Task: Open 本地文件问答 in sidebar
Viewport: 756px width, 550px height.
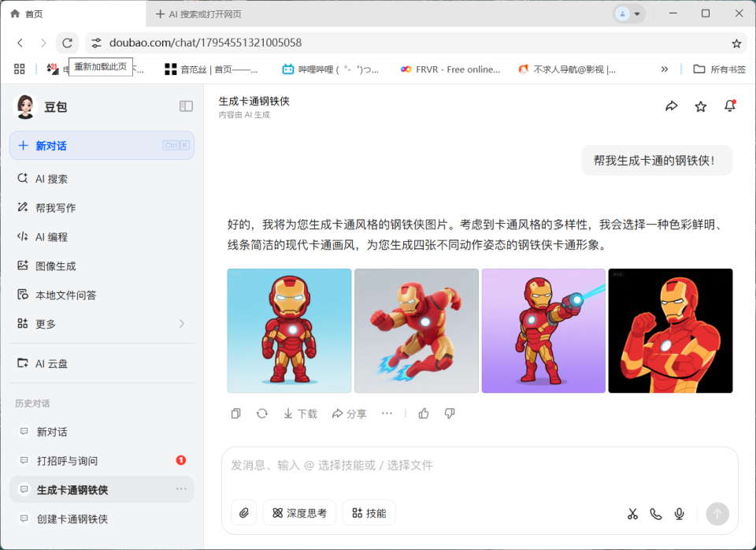Action: pos(102,295)
